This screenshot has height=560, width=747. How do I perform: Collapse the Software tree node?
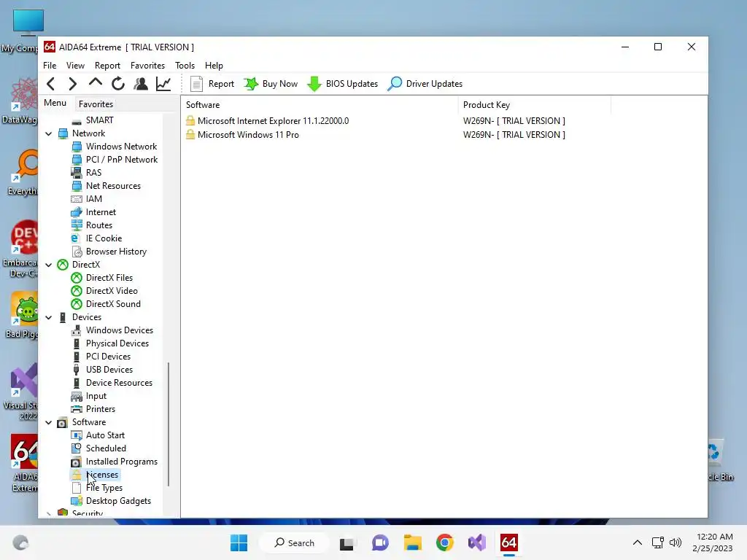[x=49, y=422]
